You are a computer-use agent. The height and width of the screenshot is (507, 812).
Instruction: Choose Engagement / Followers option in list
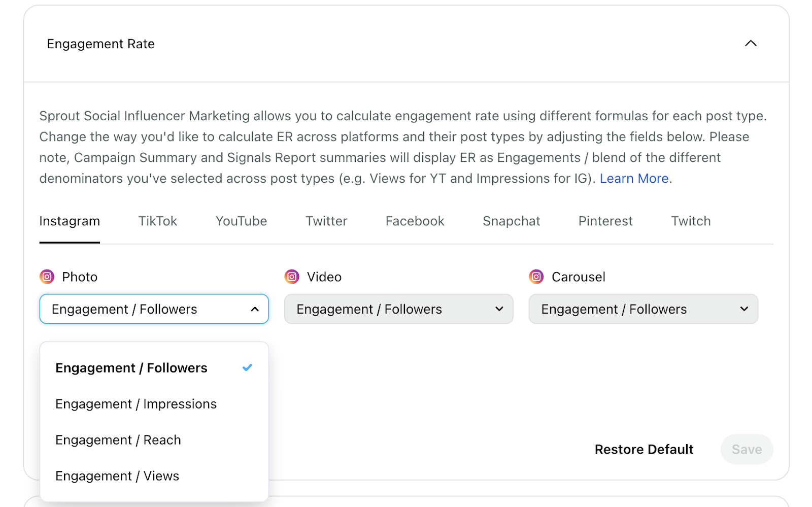pyautogui.click(x=154, y=368)
